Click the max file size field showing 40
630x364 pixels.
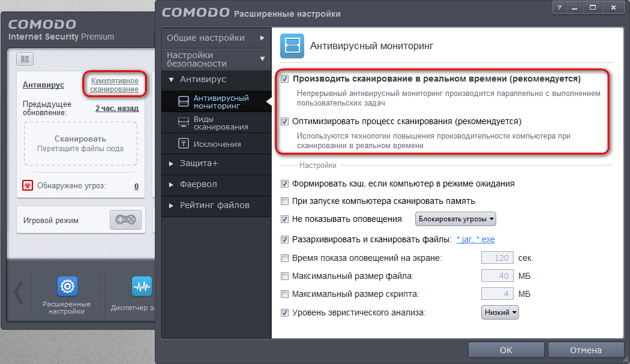coord(497,276)
